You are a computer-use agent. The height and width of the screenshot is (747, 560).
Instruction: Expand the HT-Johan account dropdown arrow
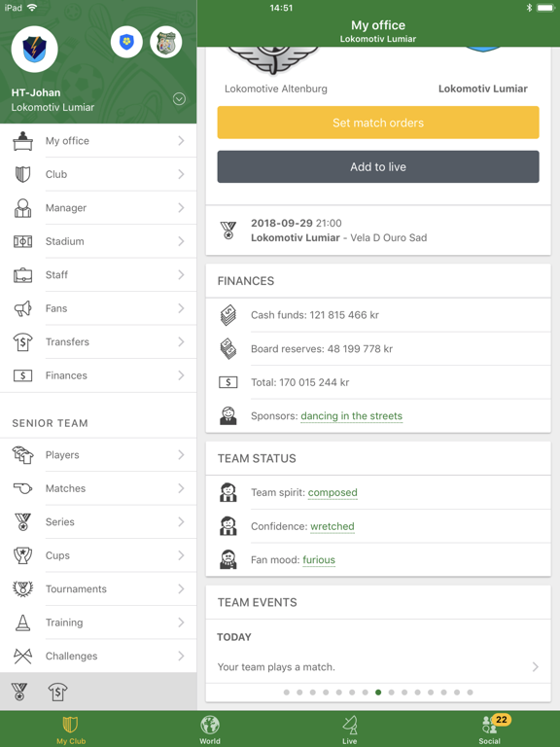tap(179, 98)
